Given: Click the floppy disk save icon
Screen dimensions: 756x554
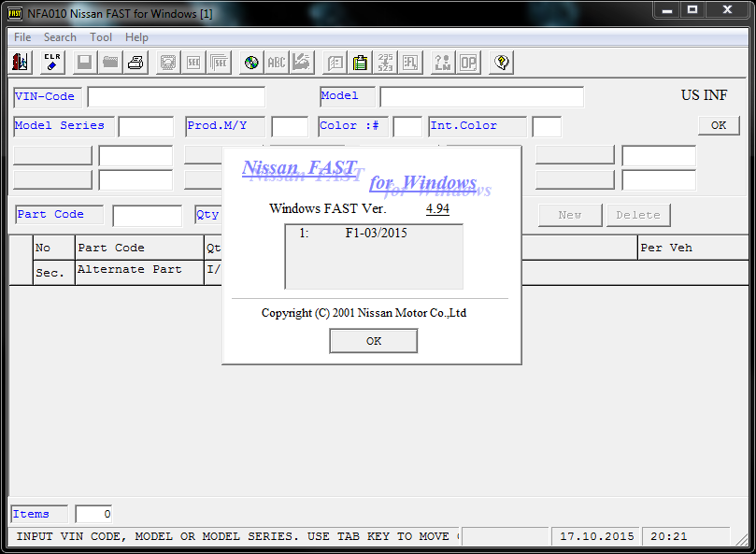Looking at the screenshot, I should coord(85,63).
